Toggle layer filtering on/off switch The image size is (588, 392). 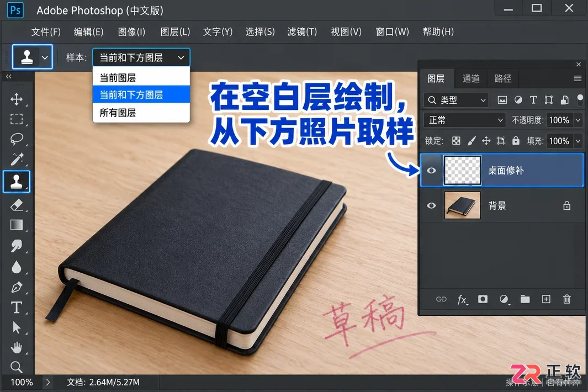tap(580, 100)
